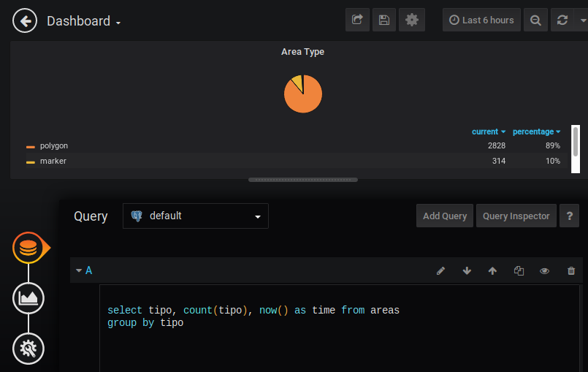Toggle query A edit mode pencil icon
Screen dimensions: 588x372
pyautogui.click(x=440, y=270)
